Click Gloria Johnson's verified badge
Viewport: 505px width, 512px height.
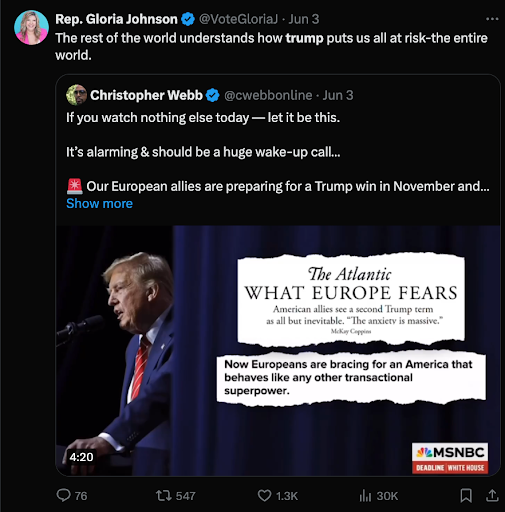[188, 19]
